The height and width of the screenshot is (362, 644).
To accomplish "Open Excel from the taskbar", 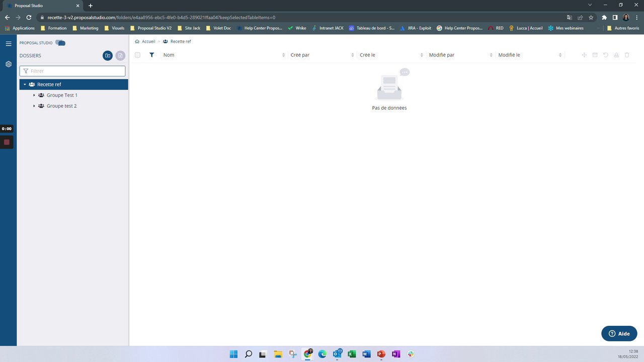I will 352,354.
